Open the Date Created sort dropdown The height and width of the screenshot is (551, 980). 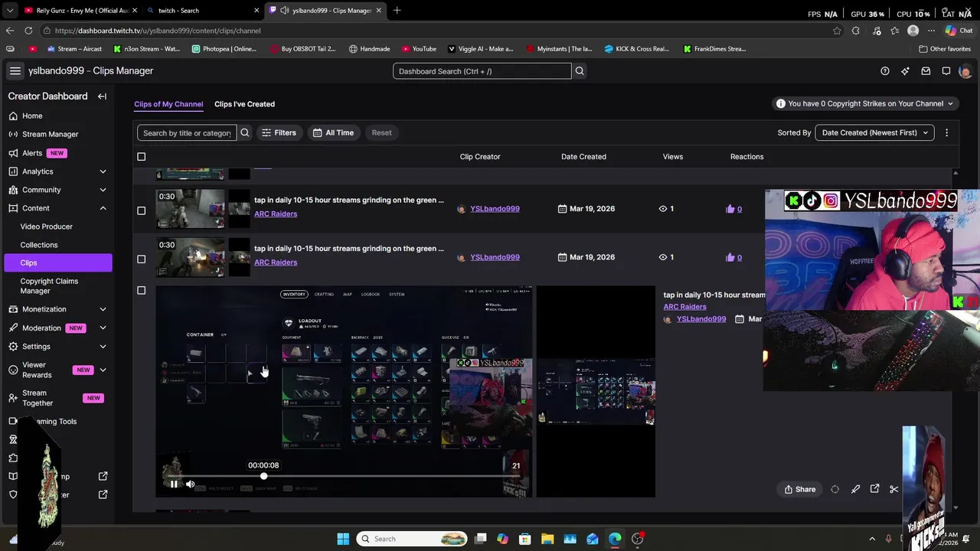[x=874, y=132]
